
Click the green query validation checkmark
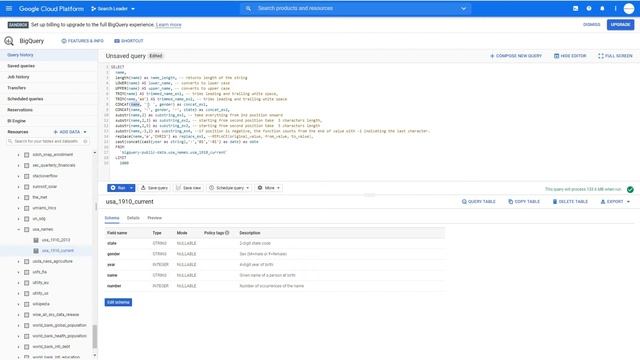coord(630,189)
